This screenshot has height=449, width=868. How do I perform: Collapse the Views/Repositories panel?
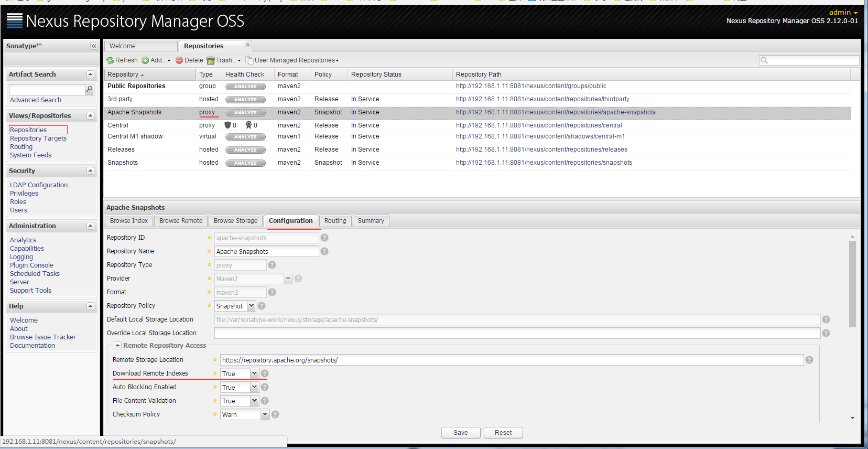coord(90,116)
